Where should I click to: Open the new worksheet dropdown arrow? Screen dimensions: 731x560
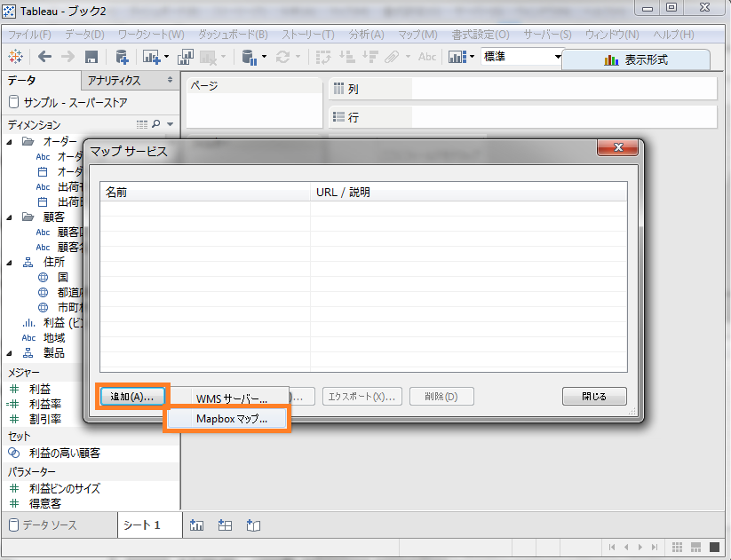(x=166, y=57)
